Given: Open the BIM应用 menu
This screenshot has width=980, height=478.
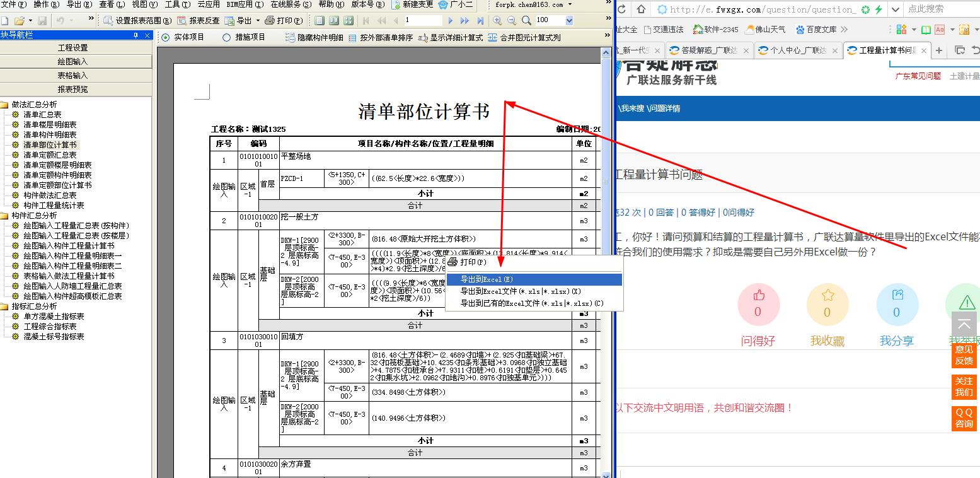Looking at the screenshot, I should coord(245,4).
